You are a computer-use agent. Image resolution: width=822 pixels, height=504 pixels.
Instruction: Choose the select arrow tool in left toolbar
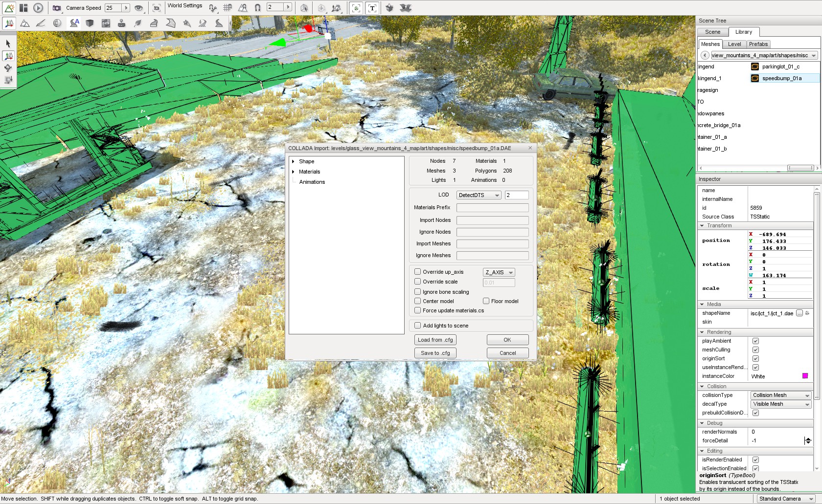tap(8, 44)
